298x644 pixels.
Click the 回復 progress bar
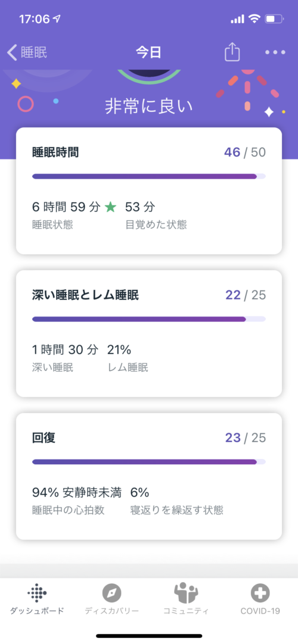[x=149, y=462]
